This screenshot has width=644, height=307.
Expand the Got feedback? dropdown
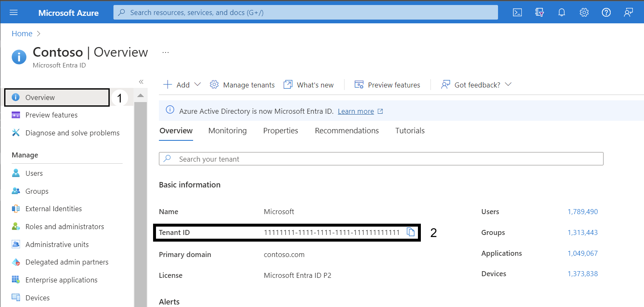[x=476, y=85]
